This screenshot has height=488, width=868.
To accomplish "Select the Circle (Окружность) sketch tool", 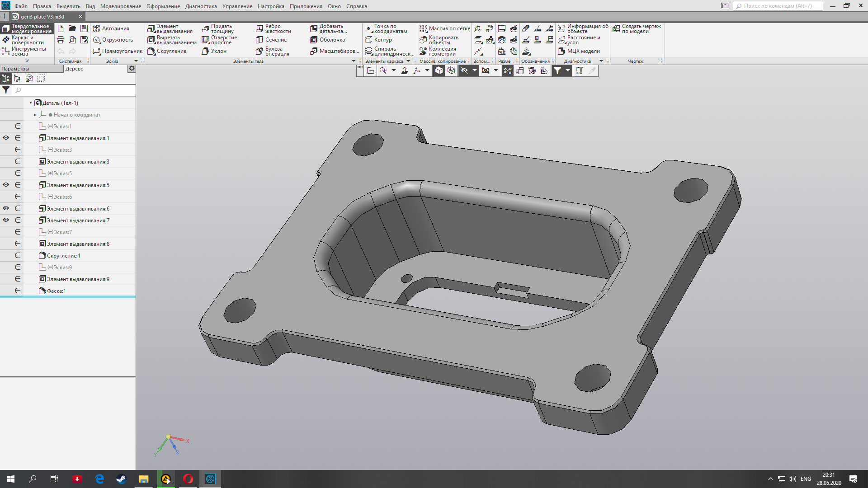I will 113,40.
